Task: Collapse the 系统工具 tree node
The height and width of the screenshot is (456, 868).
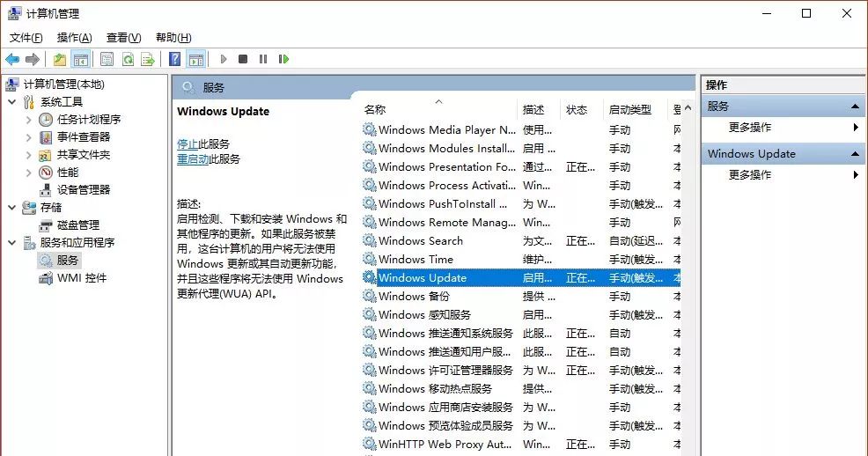Action: click(x=11, y=102)
